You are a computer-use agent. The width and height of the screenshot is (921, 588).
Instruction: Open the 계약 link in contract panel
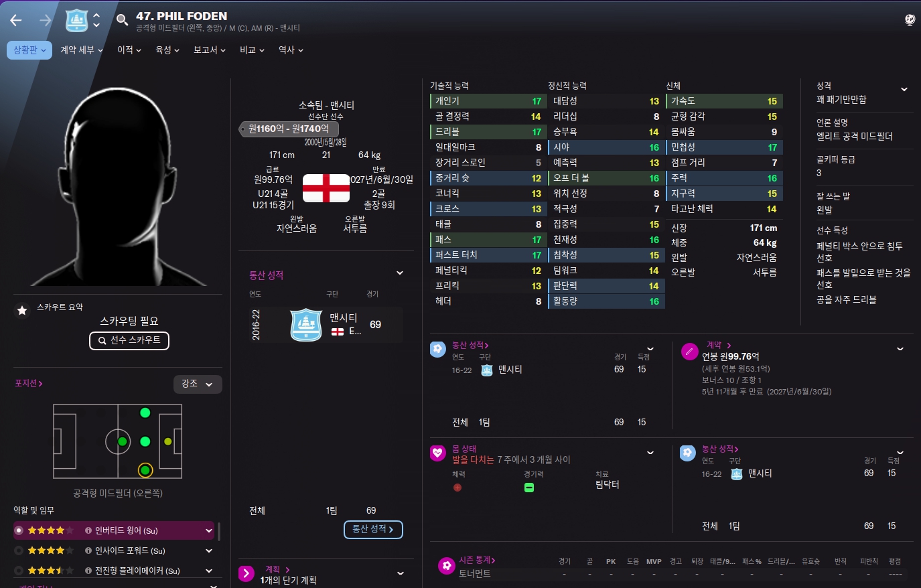(x=719, y=345)
